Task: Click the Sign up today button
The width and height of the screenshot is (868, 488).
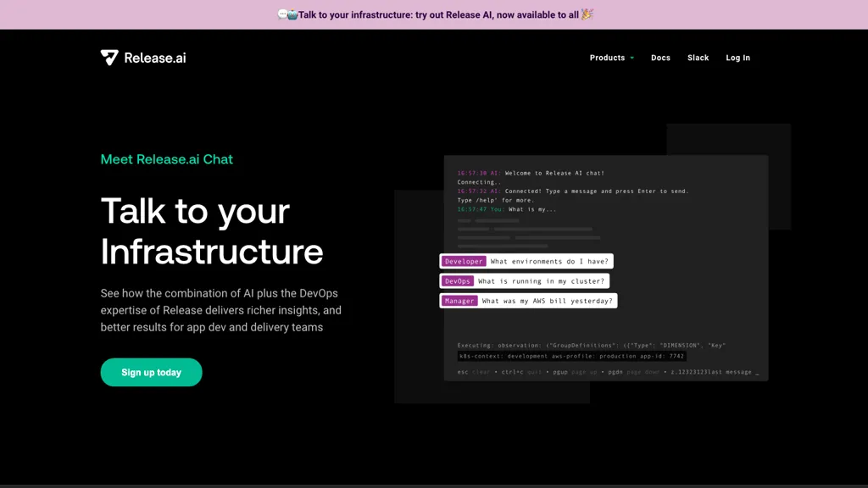Action: (151, 373)
